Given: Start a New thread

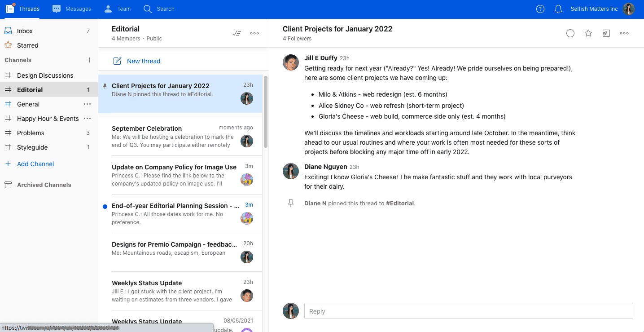Looking at the screenshot, I should coord(137,61).
